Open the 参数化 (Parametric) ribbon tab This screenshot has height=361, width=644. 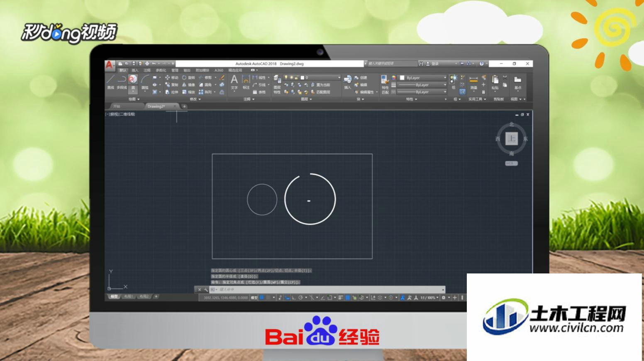pyautogui.click(x=161, y=71)
